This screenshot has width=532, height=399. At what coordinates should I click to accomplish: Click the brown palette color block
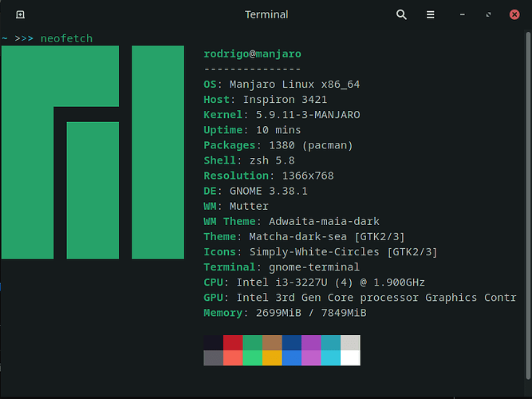click(272, 342)
